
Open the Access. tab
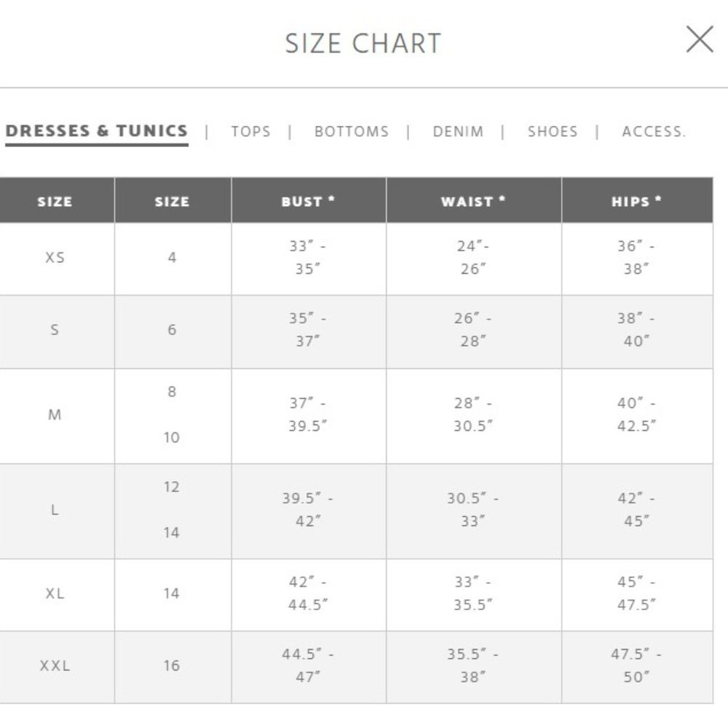pyautogui.click(x=654, y=131)
